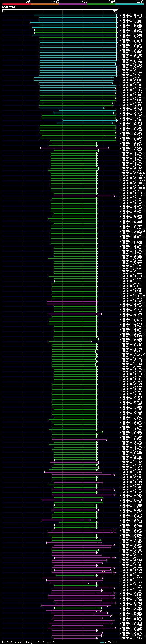Select hit label UniRef100_Q94F87

(x=131, y=100)
